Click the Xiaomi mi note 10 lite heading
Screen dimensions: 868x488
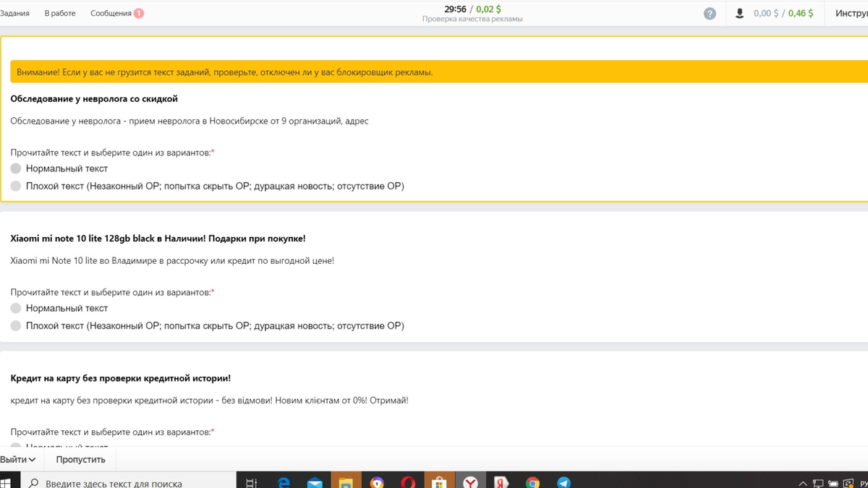tap(158, 238)
